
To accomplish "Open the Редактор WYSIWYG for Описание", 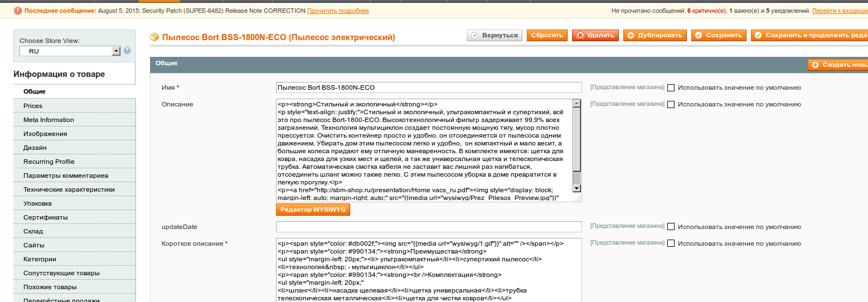I will (313, 210).
